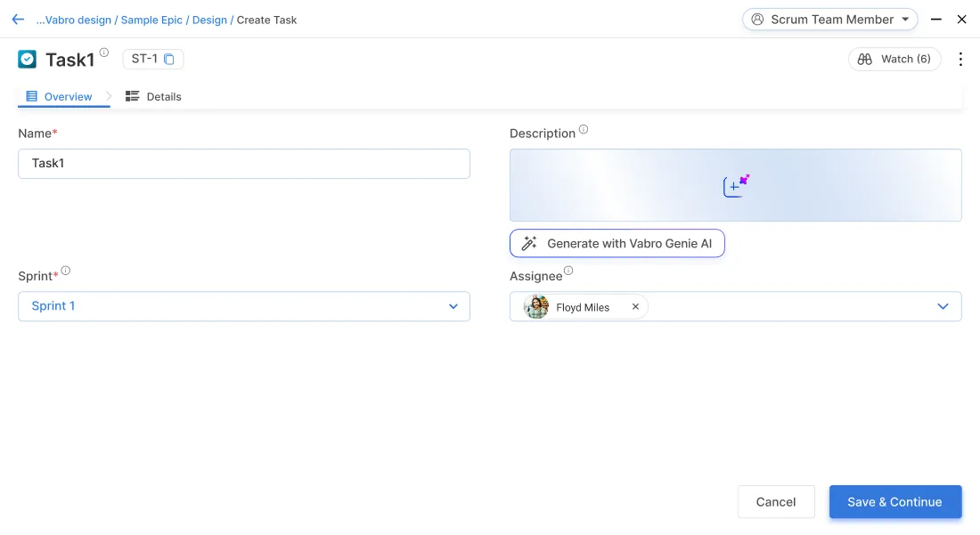Generate description with Vabro Genie AI
This screenshot has width=980, height=535.
tap(617, 243)
